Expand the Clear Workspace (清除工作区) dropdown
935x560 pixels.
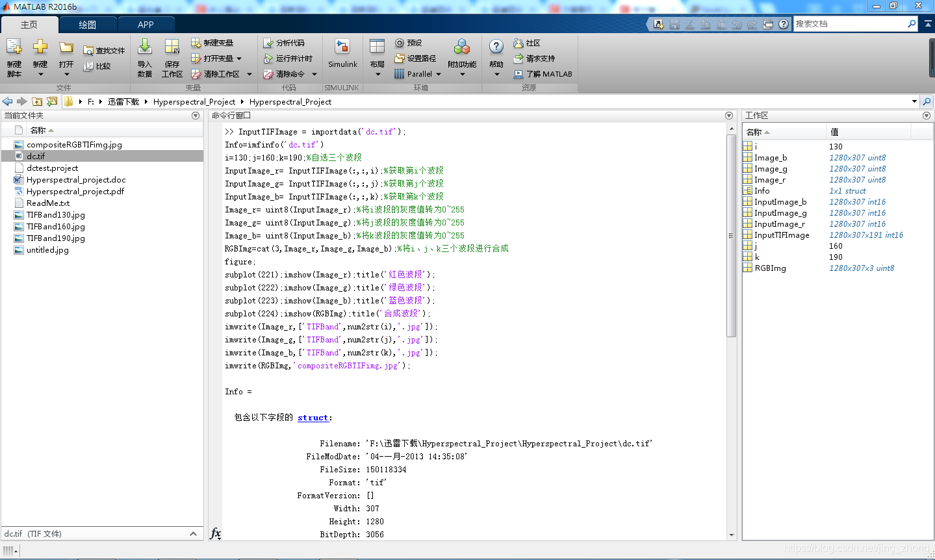tap(250, 74)
